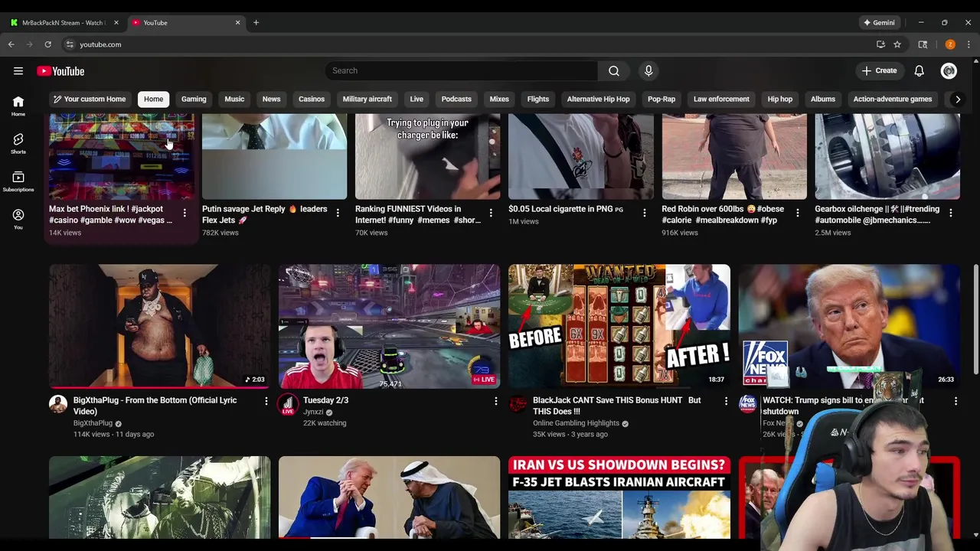The width and height of the screenshot is (980, 551).
Task: Open BigXthaPlug From the Bottom video title
Action: click(155, 406)
